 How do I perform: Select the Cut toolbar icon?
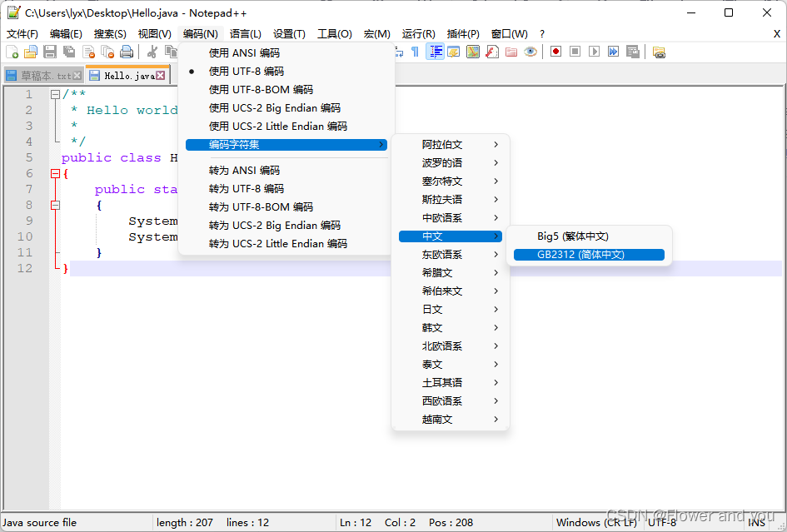pyautogui.click(x=154, y=52)
